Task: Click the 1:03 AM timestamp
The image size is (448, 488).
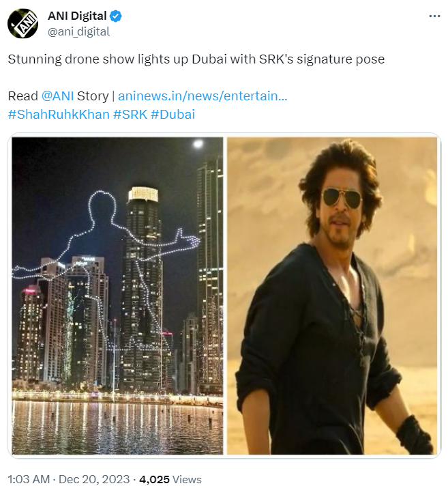Action: coord(29,479)
